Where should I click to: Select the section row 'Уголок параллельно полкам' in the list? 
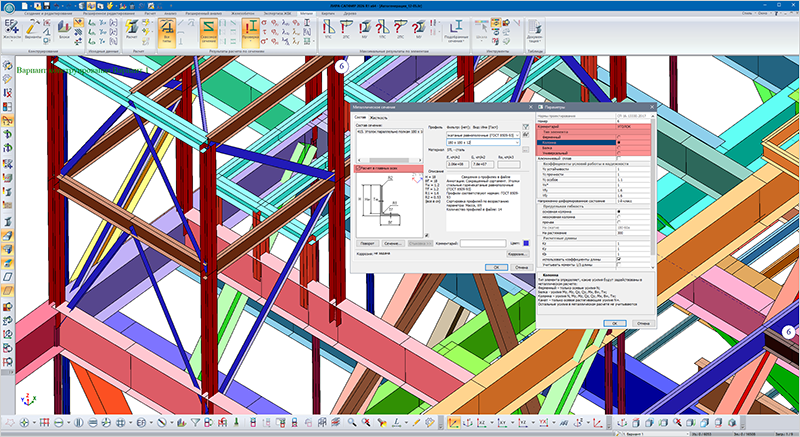(x=389, y=132)
